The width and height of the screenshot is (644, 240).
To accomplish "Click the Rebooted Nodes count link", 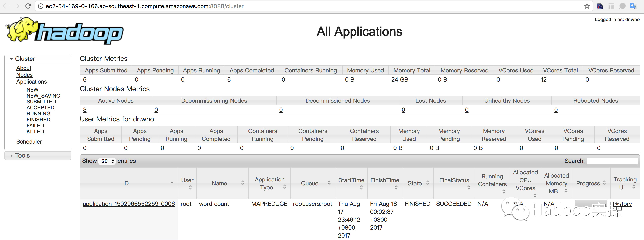I will (556, 110).
